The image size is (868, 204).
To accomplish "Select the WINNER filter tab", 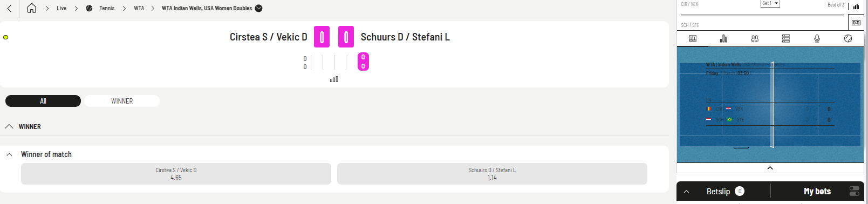I will (122, 101).
